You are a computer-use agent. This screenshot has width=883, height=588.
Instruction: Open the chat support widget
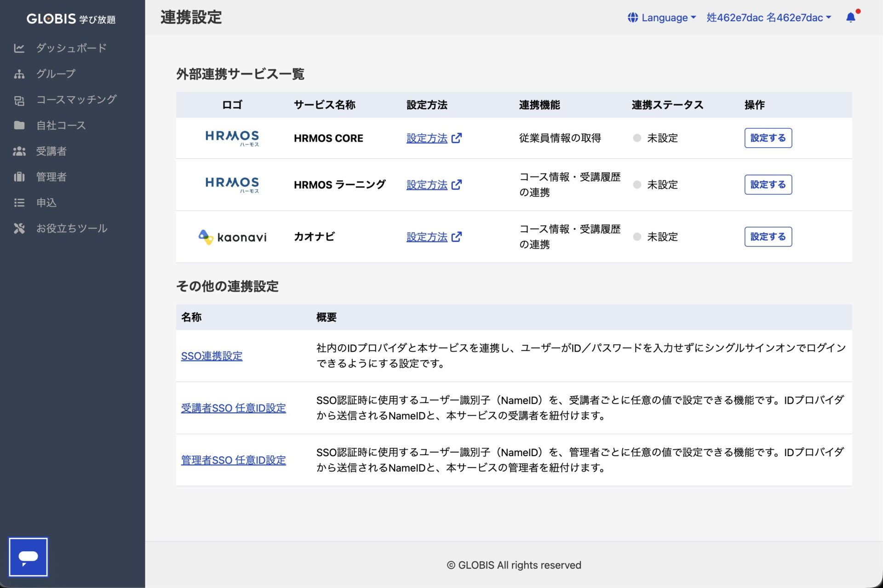click(28, 557)
